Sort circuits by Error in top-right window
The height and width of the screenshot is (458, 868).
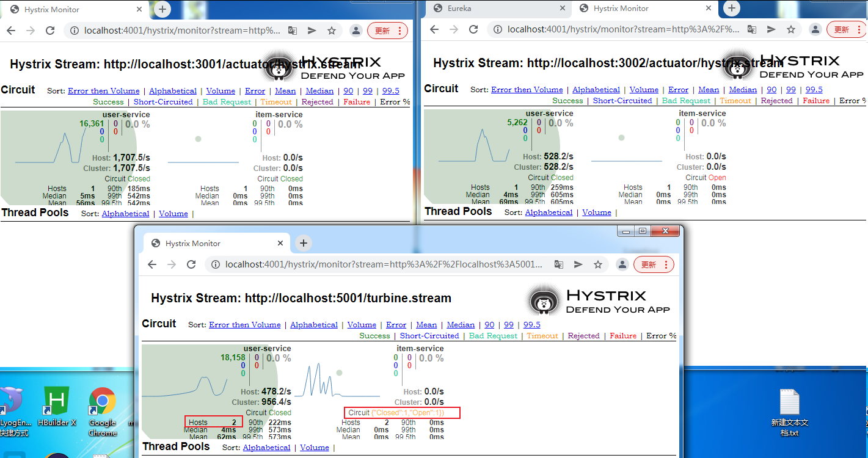click(x=678, y=90)
